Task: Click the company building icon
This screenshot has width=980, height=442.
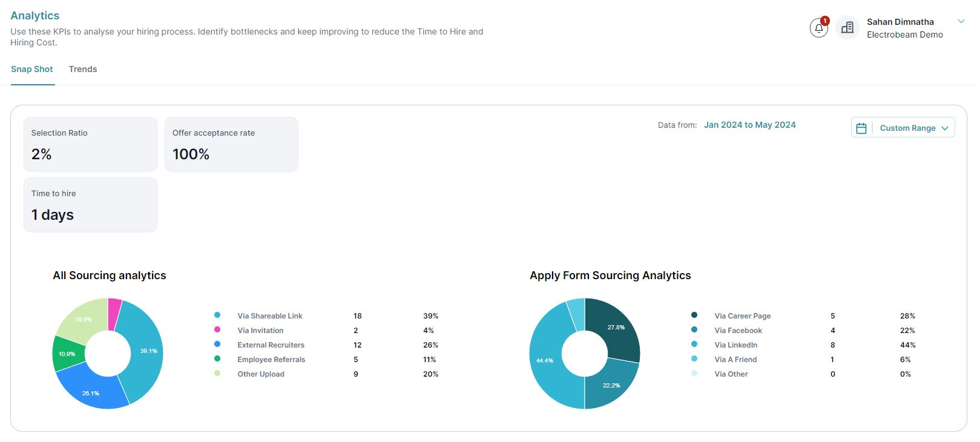Action: tap(847, 28)
